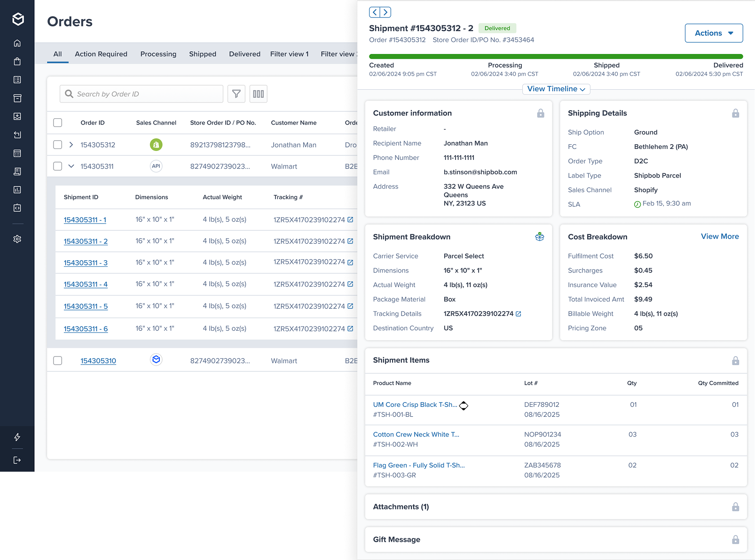Viewport: 755px width, 560px height.
Task: Open tracking link icon in Tracking Details
Action: click(519, 314)
